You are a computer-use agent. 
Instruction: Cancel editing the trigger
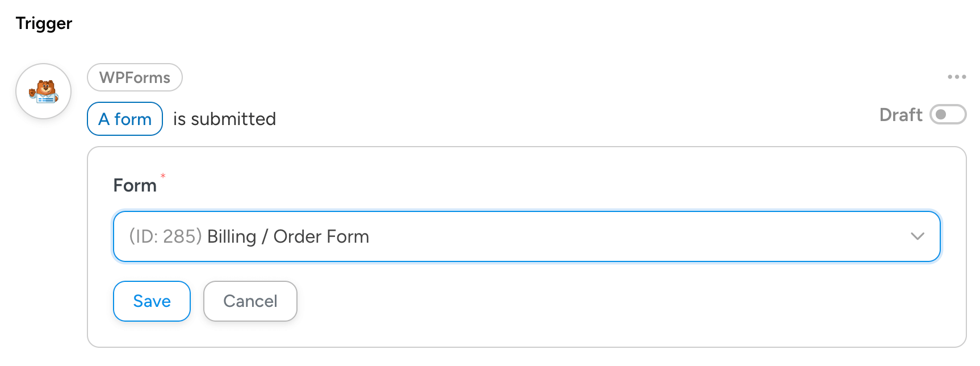pos(250,301)
